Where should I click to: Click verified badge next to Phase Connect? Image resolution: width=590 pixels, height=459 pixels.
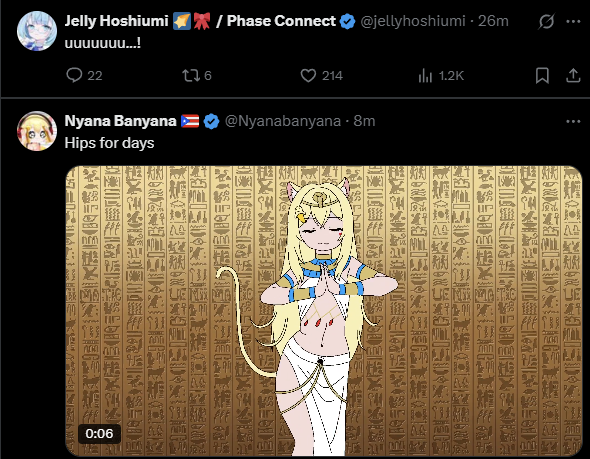pyautogui.click(x=347, y=21)
